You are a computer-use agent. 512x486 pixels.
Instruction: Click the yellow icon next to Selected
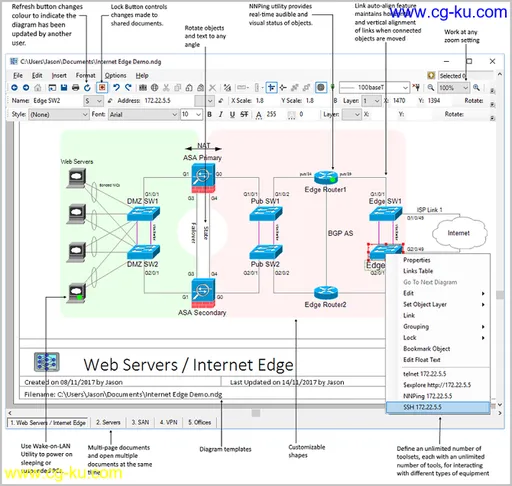coord(431,75)
